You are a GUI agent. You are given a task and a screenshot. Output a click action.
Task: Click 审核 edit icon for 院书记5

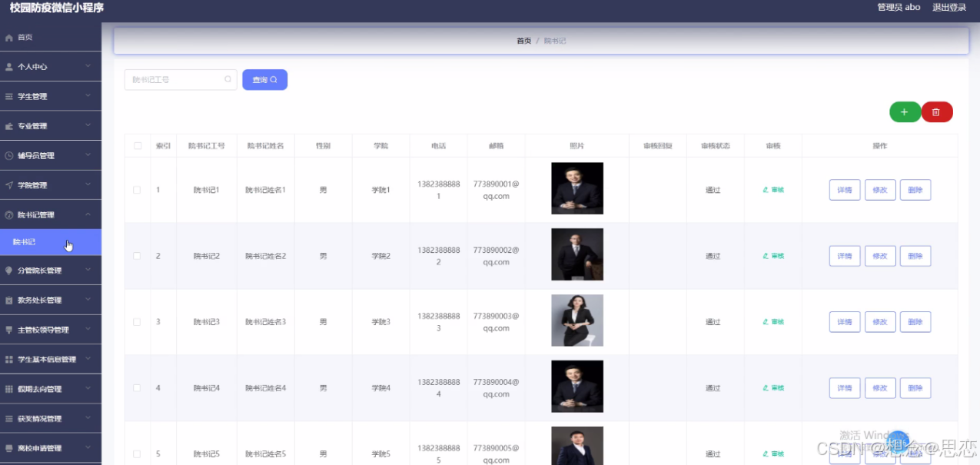click(766, 454)
